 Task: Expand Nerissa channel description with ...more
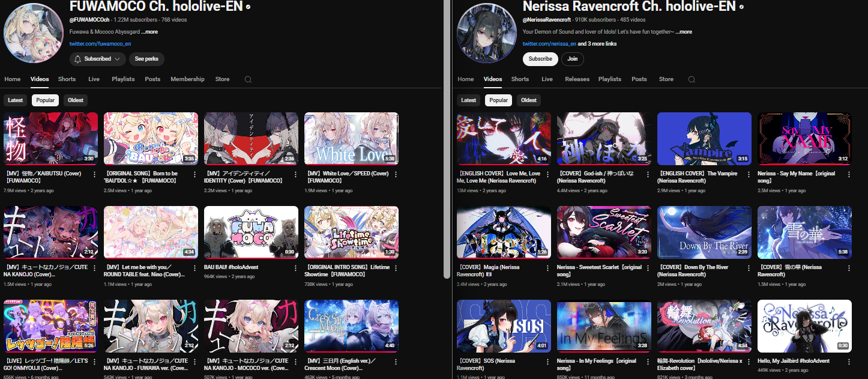click(683, 32)
